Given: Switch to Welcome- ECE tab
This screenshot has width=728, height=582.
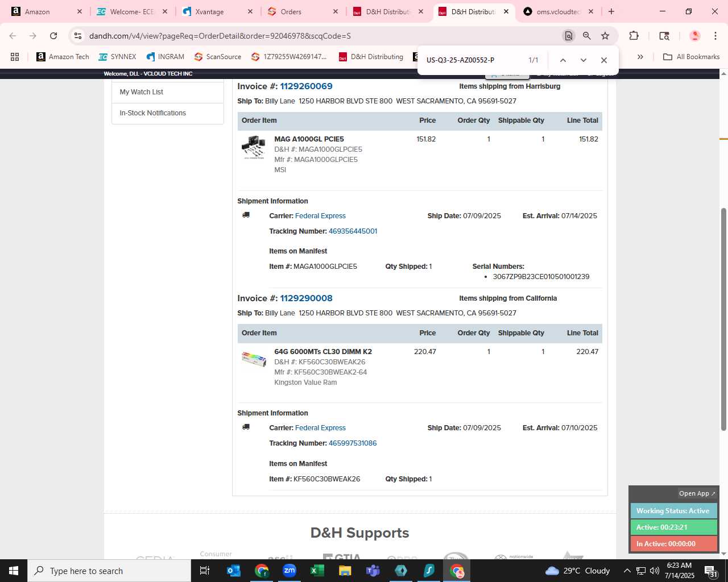Looking at the screenshot, I should coord(132,11).
